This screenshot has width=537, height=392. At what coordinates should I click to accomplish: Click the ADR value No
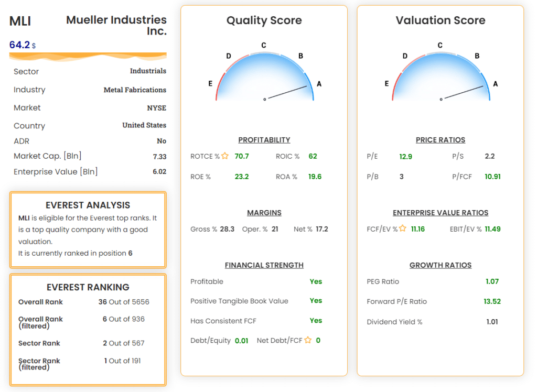tap(162, 141)
